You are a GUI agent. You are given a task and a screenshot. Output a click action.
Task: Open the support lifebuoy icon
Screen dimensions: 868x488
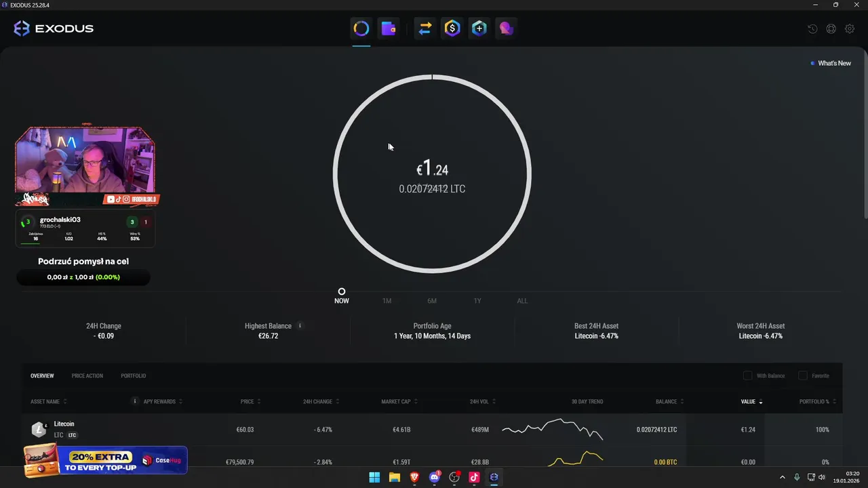(x=831, y=29)
